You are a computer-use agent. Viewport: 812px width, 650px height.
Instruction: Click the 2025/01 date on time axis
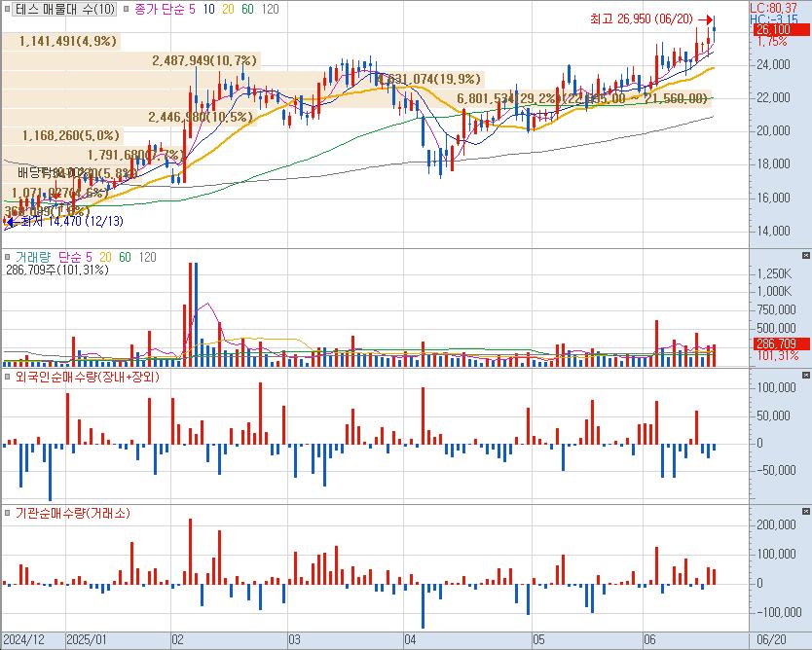(x=88, y=640)
